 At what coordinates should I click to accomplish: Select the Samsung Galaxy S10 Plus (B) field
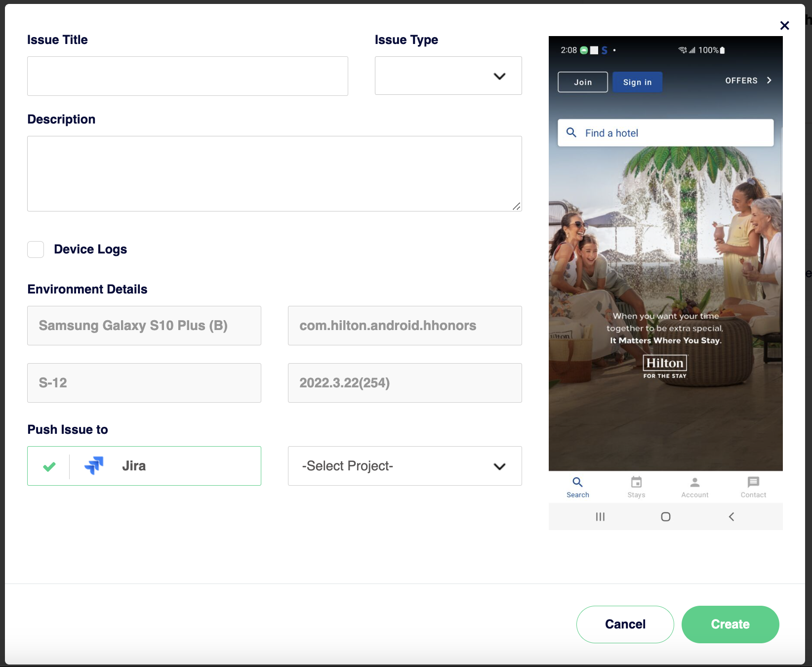(x=144, y=326)
